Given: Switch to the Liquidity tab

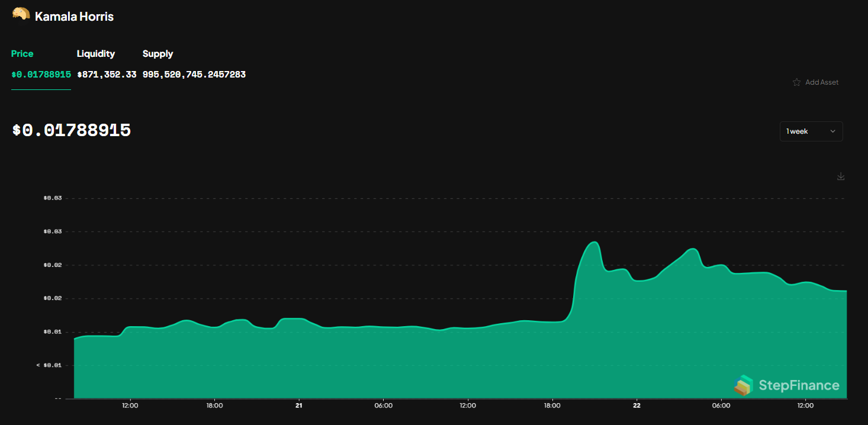Looking at the screenshot, I should click(x=96, y=53).
